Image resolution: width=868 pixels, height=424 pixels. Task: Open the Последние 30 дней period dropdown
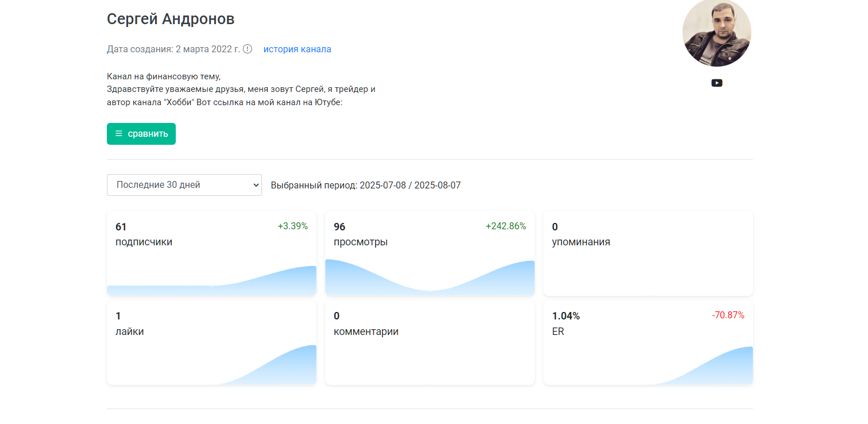[184, 185]
